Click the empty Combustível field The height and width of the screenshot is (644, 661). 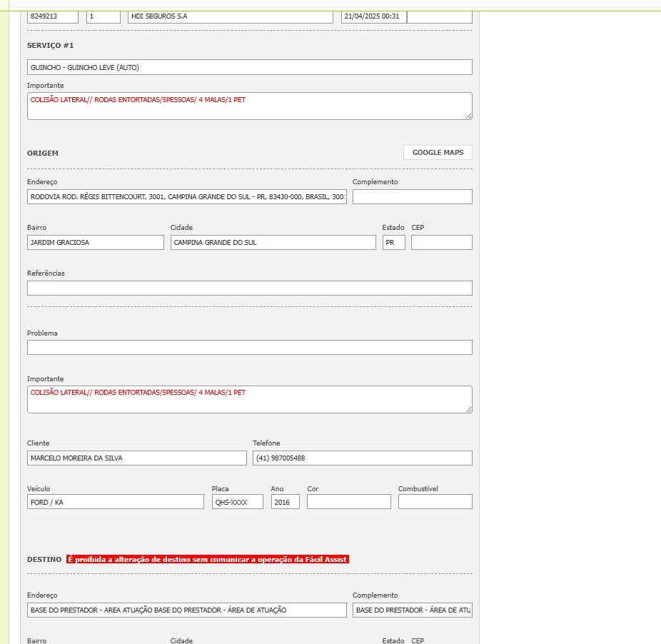435,502
